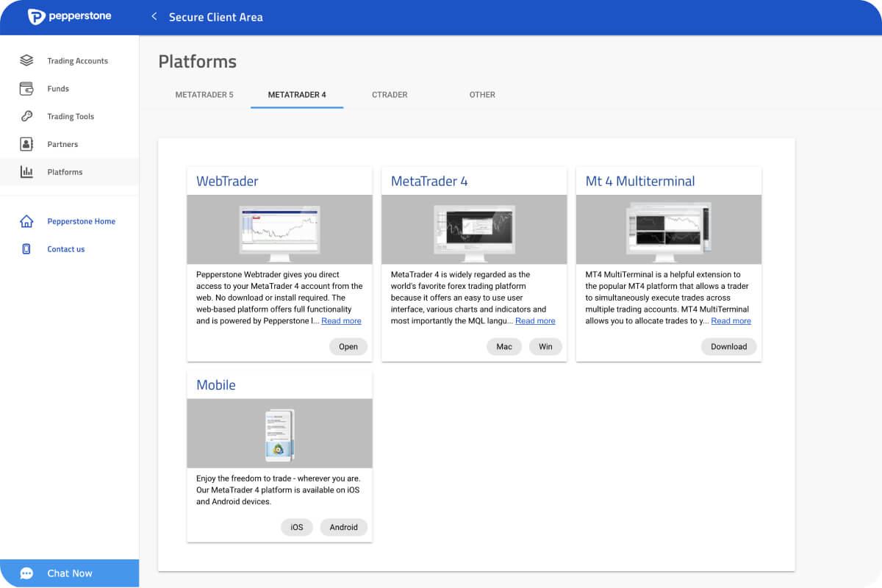Download MetaTrader 4 for Win

(x=545, y=347)
